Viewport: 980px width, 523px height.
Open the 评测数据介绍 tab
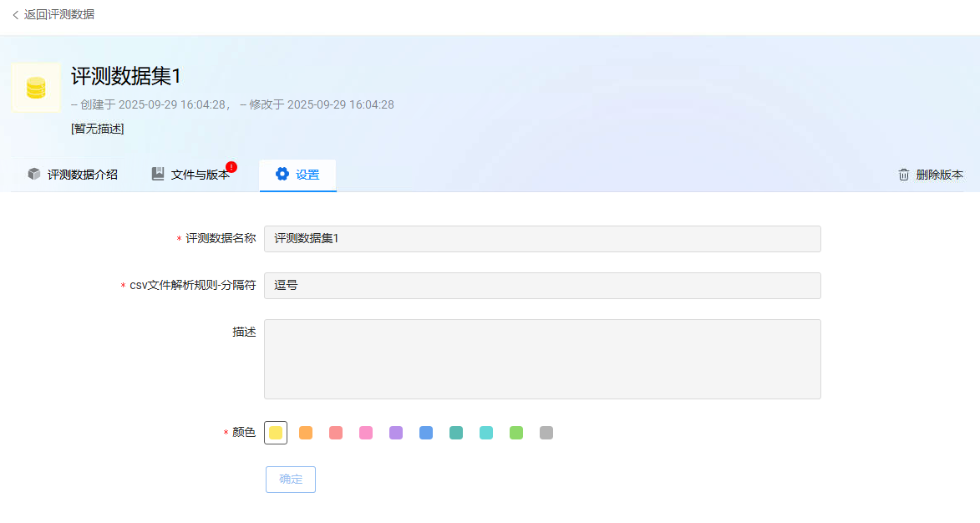82,175
